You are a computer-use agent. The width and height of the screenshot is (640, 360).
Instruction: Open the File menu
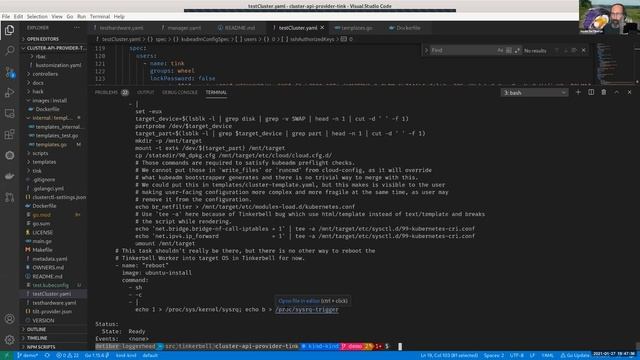coord(6,17)
